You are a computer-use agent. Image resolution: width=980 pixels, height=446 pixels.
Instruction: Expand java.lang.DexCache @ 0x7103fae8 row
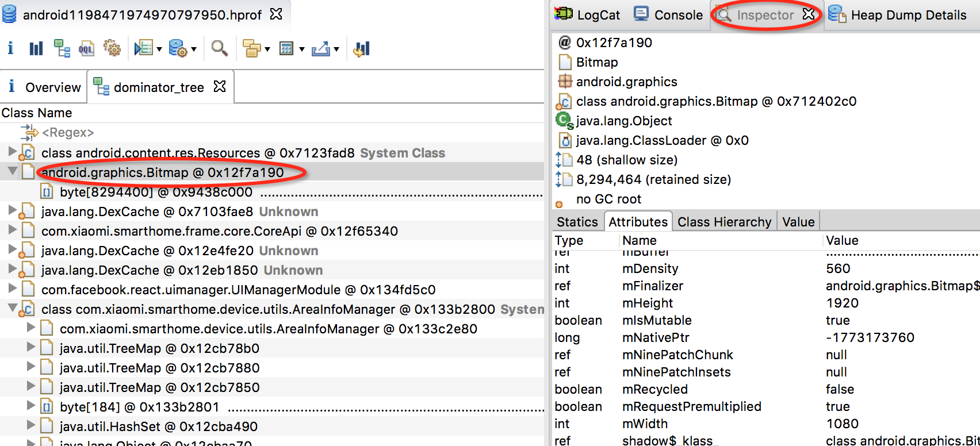click(x=12, y=210)
